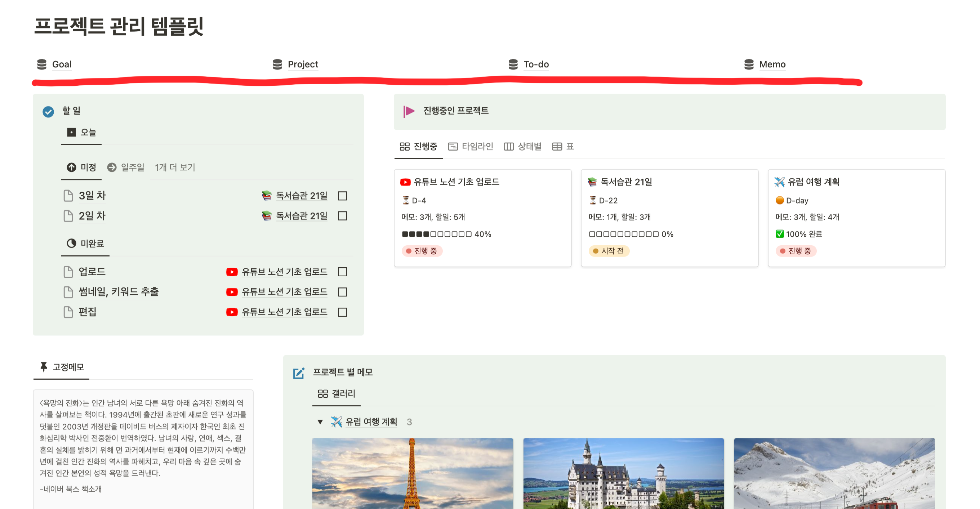Check the box for 편집 task
The height and width of the screenshot is (509, 980).
pos(342,312)
